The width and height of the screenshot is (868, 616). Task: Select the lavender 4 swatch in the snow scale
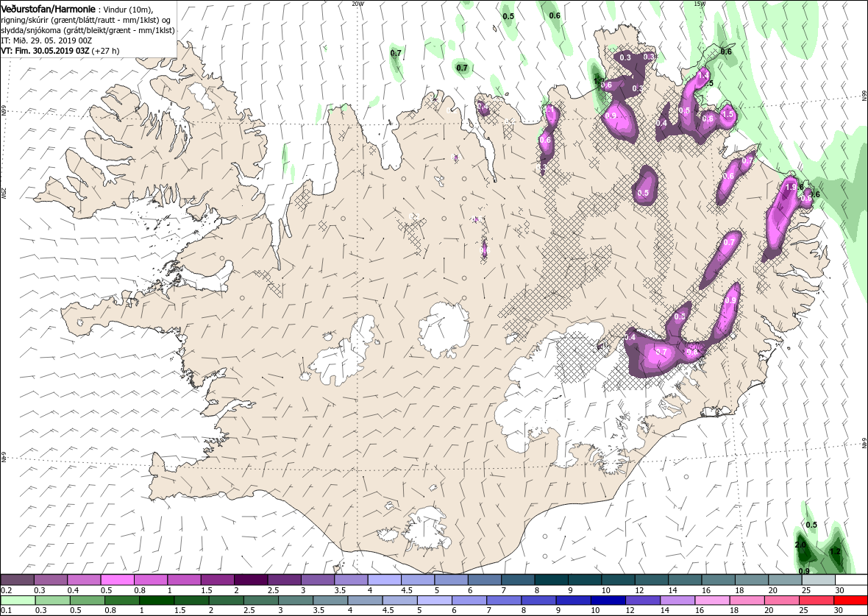coord(385,579)
